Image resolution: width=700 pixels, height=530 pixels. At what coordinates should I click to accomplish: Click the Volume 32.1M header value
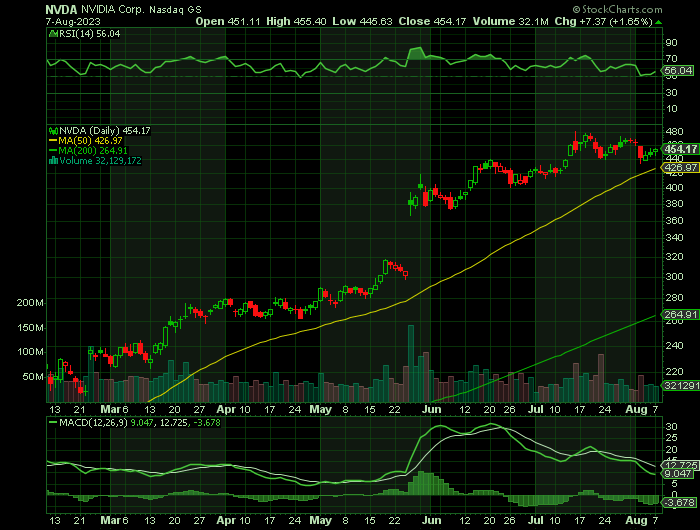511,21
